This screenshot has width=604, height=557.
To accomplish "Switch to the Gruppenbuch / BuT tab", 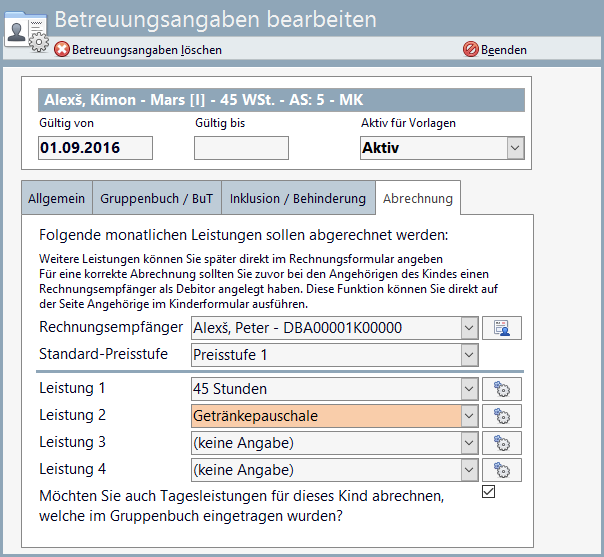I will tap(156, 198).
